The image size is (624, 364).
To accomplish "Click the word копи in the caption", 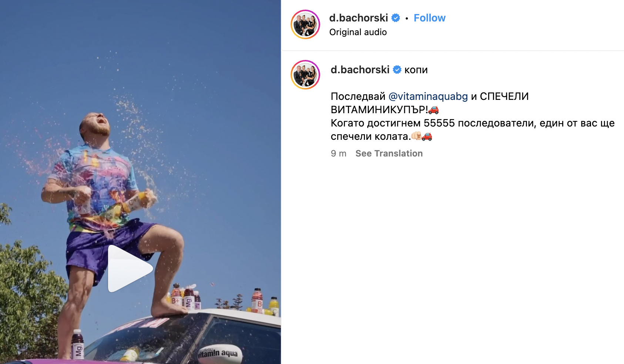I will [416, 70].
